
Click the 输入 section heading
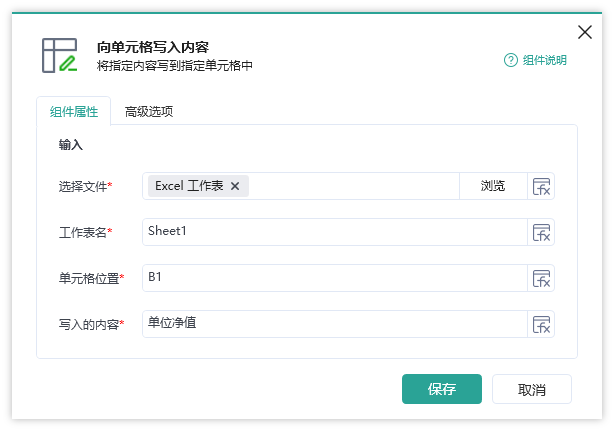pos(71,145)
